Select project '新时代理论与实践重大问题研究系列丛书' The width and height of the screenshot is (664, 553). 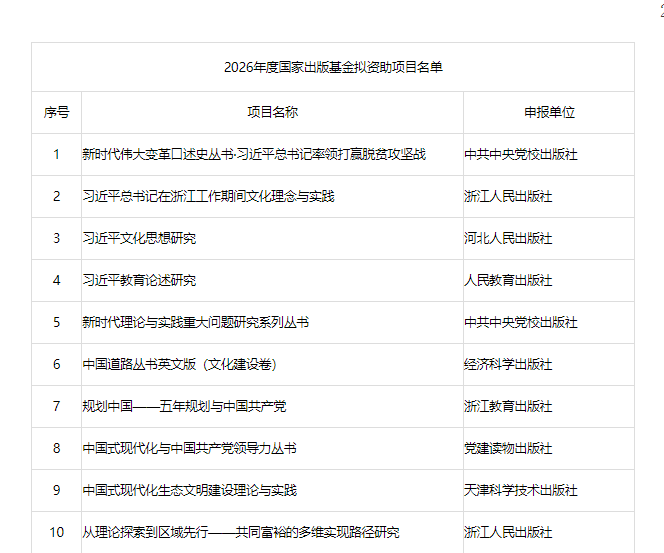tap(196, 322)
